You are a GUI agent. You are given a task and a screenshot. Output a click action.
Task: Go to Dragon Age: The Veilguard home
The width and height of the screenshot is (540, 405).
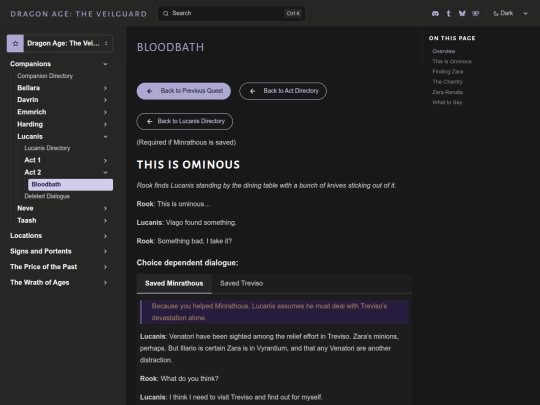79,14
